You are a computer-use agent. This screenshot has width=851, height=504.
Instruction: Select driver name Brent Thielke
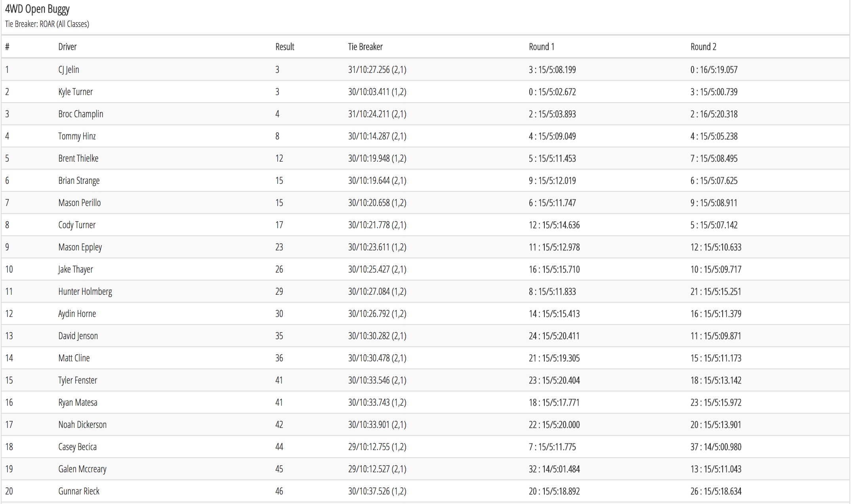[x=78, y=158]
